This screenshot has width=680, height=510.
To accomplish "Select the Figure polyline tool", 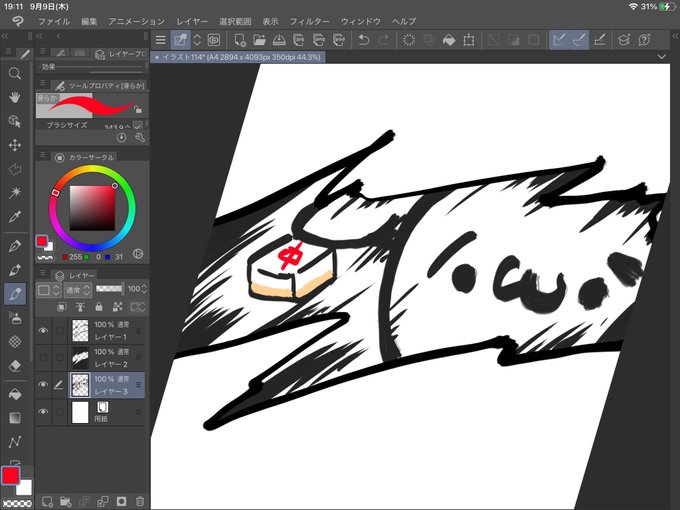I will click(15, 442).
